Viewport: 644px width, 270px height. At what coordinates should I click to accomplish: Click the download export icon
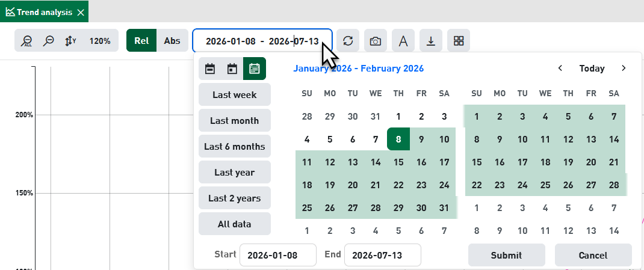click(431, 41)
